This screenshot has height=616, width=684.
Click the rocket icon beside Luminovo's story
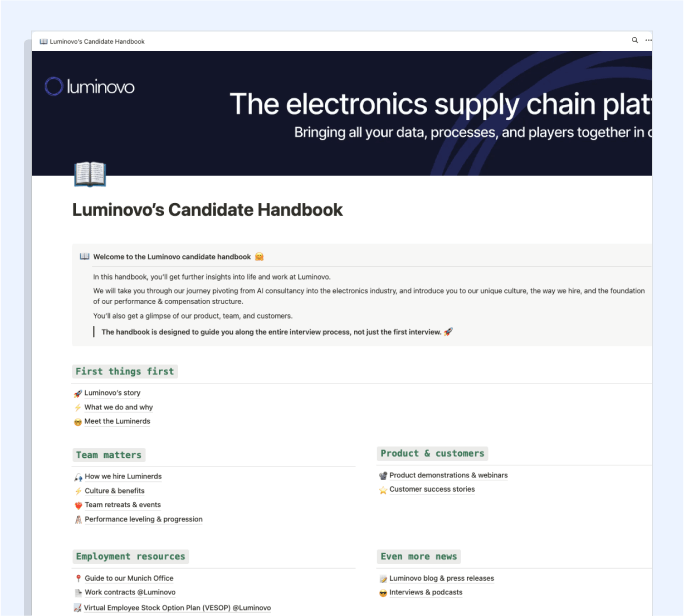point(78,394)
